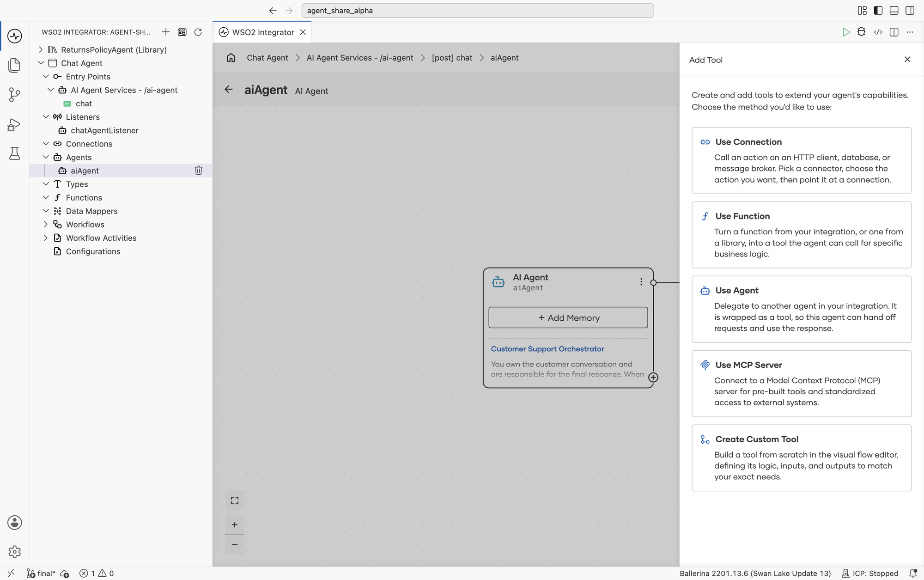This screenshot has height=580, width=924.
Task: Expand the Workflows section
Action: click(46, 224)
